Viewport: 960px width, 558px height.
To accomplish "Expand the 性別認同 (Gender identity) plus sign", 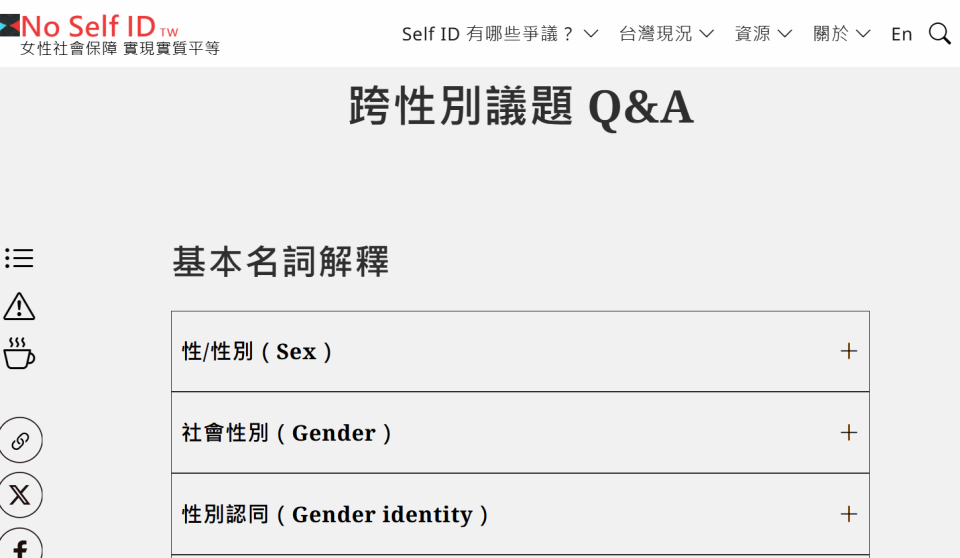I will [x=849, y=514].
